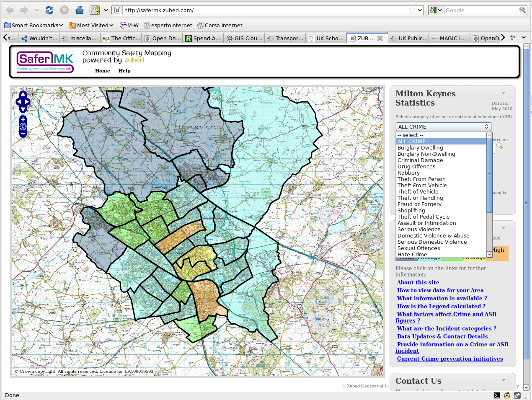Switch to the UK Scho... tab
The width and height of the screenshot is (532, 400).
(326, 38)
